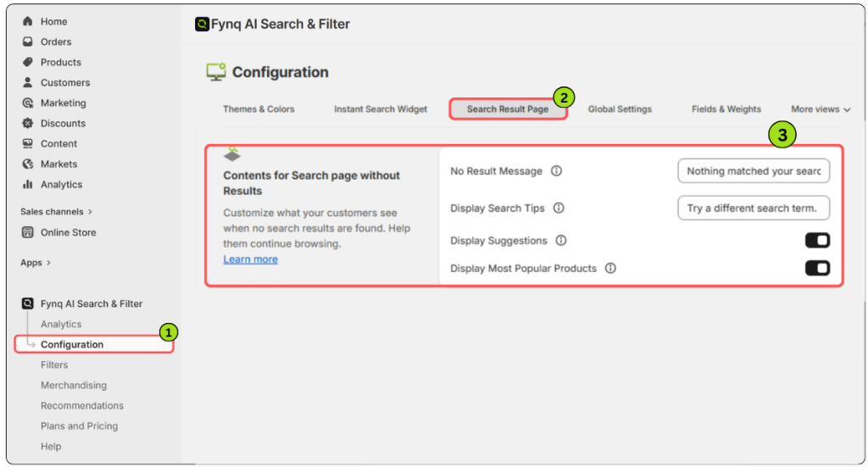Edit the No Result Message field
This screenshot has height=467, width=868.
tap(754, 171)
